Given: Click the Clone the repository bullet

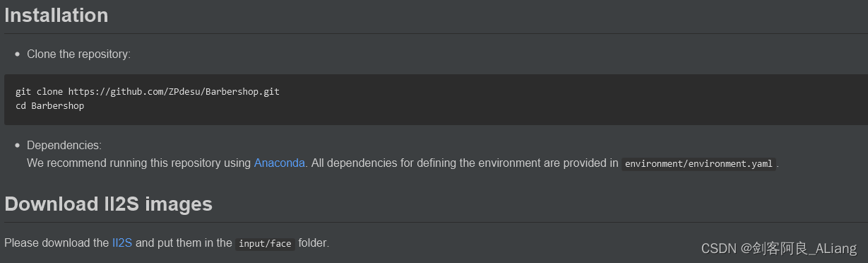Looking at the screenshot, I should 78,54.
